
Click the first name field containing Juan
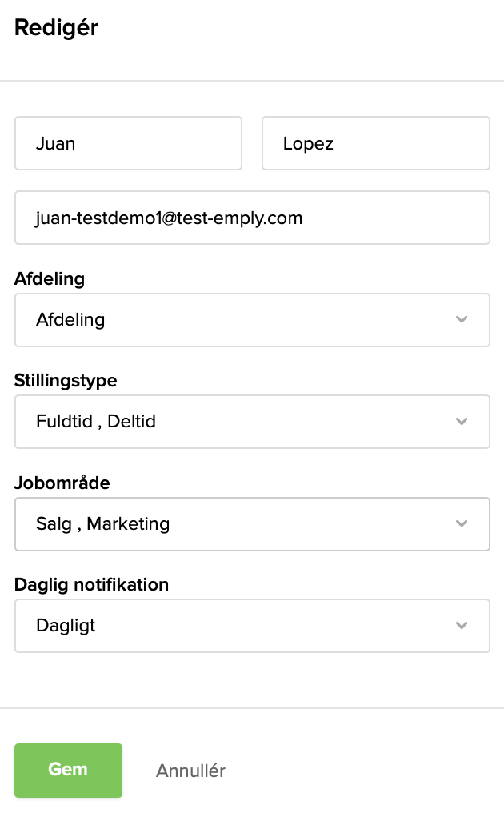128,143
